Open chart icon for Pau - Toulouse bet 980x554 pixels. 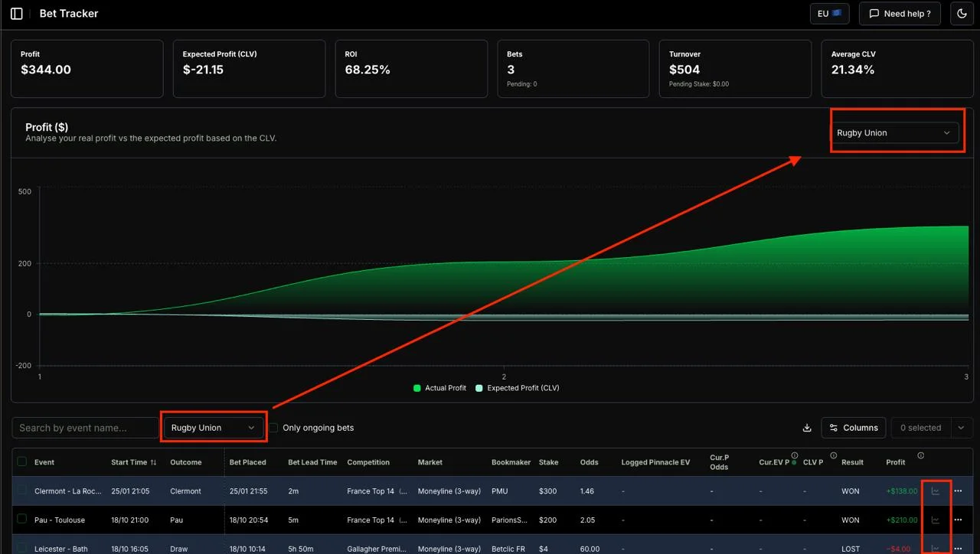936,520
